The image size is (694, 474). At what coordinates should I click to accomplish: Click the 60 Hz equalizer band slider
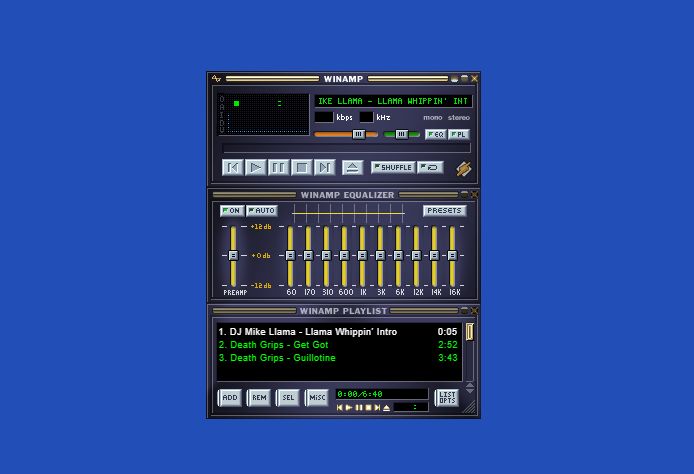290,255
